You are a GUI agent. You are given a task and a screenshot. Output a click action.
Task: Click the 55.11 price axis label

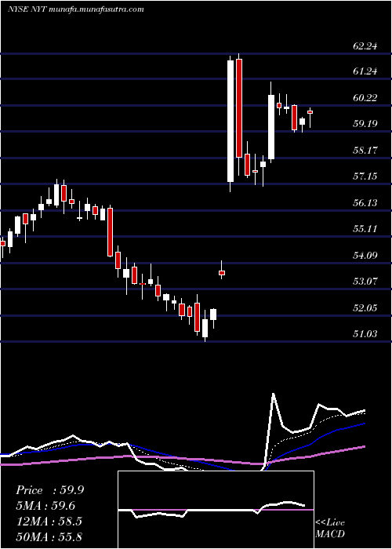point(365,229)
